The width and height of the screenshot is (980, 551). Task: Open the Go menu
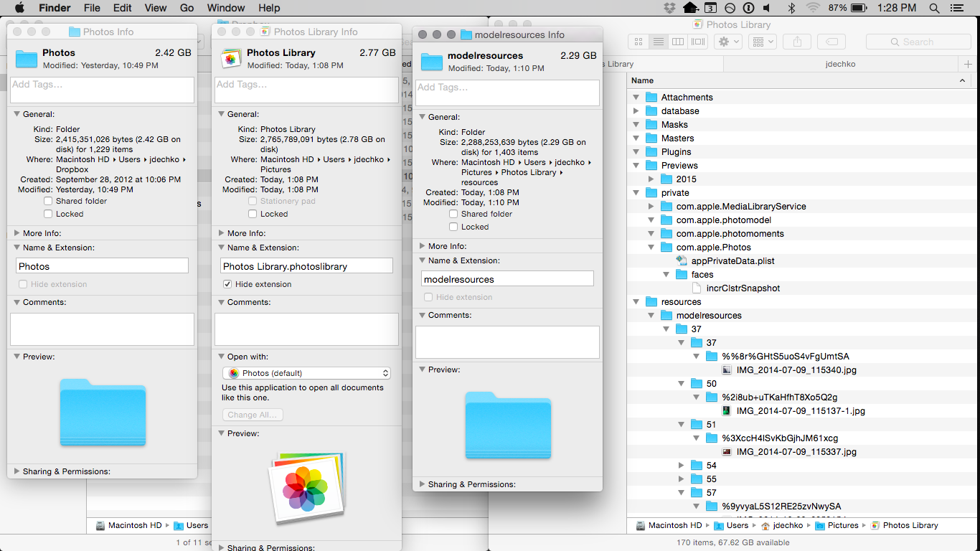click(187, 8)
